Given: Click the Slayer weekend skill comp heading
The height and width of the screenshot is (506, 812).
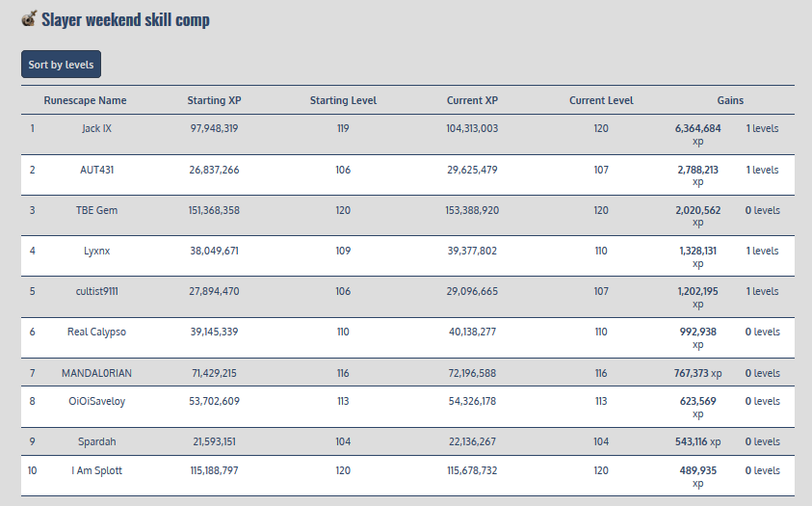Looking at the screenshot, I should (x=125, y=19).
